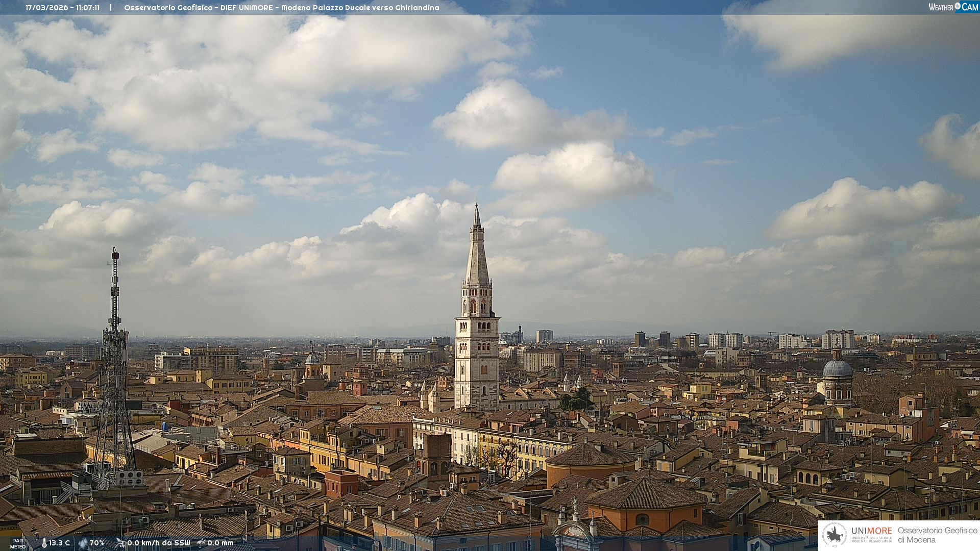
Task: Click the Osservatorio Geofisico di Modena text
Action: pos(937,535)
